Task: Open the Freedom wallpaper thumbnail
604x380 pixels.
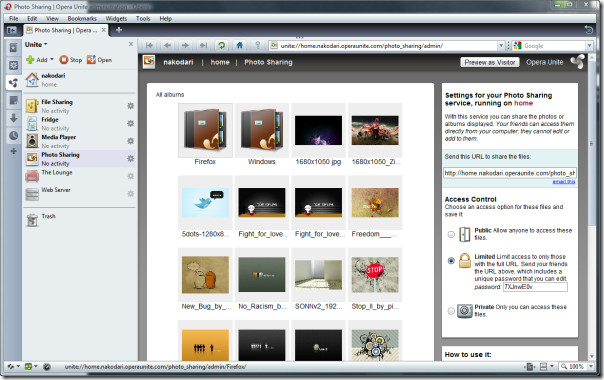Action: (375, 203)
